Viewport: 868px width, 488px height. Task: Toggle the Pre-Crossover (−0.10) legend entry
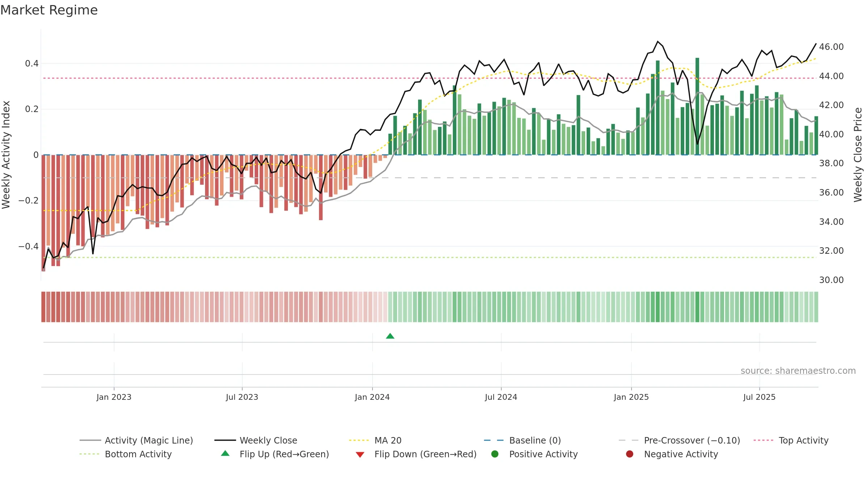pos(679,440)
